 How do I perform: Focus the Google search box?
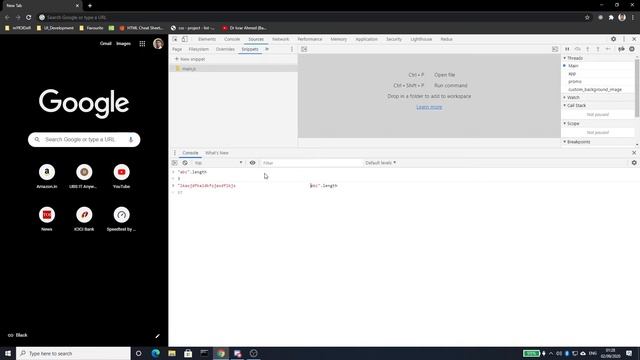pyautogui.click(x=84, y=140)
